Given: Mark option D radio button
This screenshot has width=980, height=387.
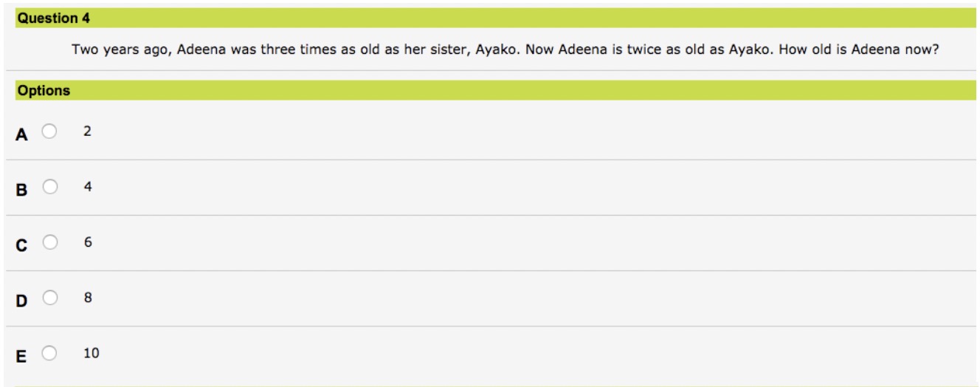Looking at the screenshot, I should (49, 298).
